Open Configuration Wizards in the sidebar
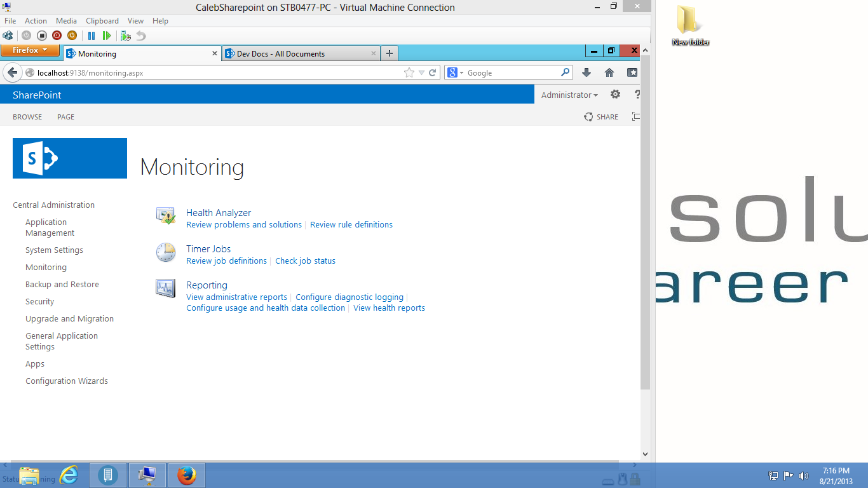868x488 pixels. pos(67,381)
